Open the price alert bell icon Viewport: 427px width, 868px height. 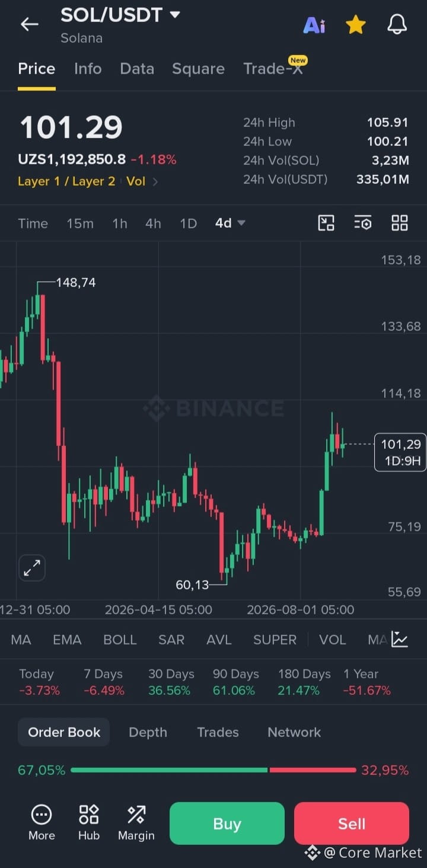click(x=397, y=24)
